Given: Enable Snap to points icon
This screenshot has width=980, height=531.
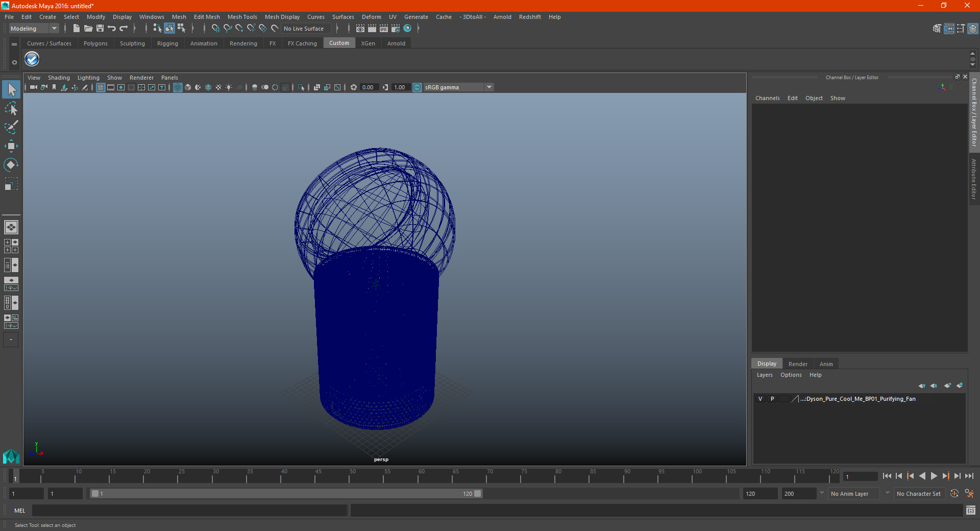Looking at the screenshot, I should tap(239, 29).
